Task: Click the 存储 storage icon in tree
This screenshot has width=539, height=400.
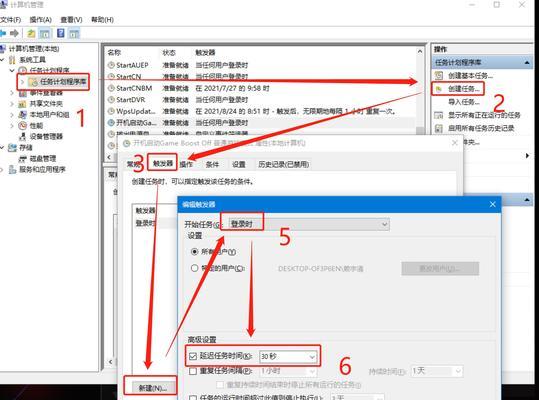Action: (x=12, y=147)
